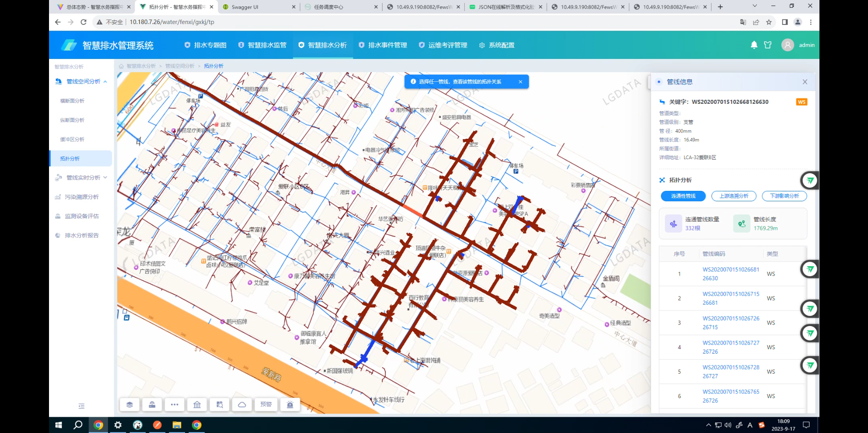Click the connected pipeline count icon
Screen dimensions: 868x433
pos(673,224)
